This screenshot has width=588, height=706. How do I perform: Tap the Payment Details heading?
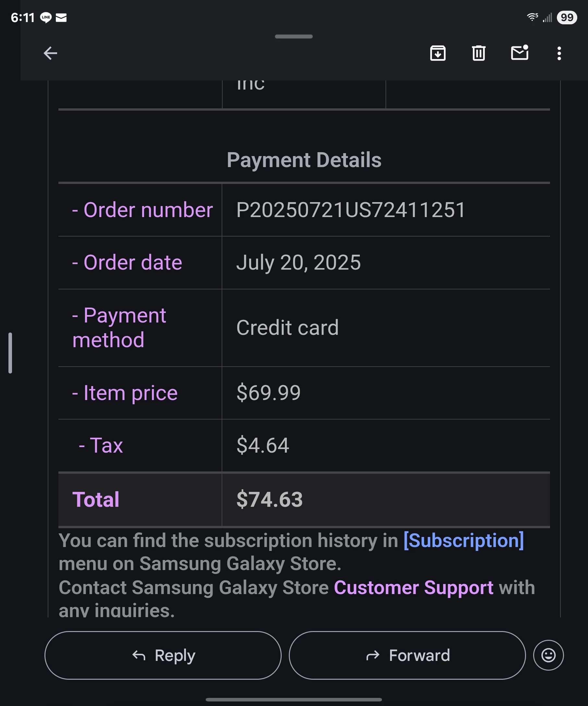(304, 160)
